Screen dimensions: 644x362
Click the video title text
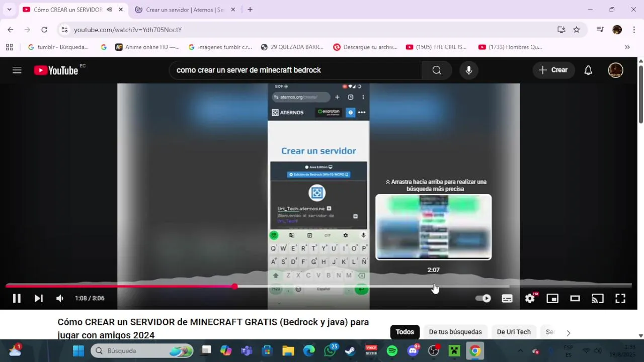pos(213,328)
